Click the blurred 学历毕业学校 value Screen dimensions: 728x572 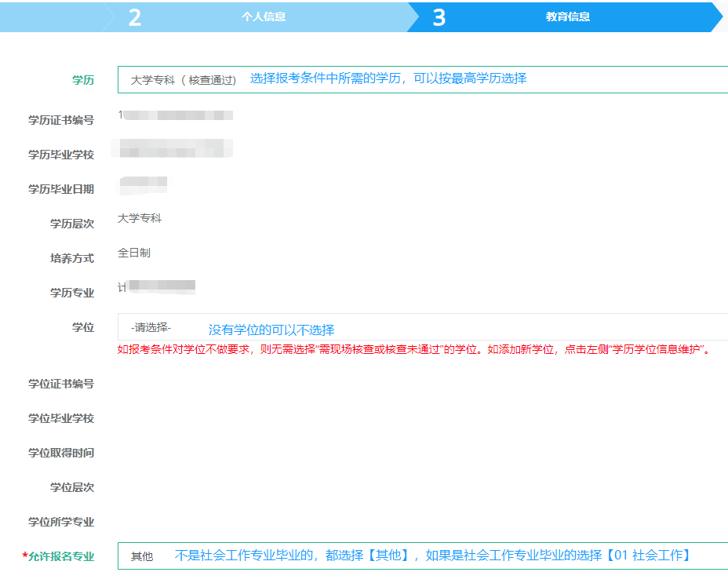(x=174, y=149)
